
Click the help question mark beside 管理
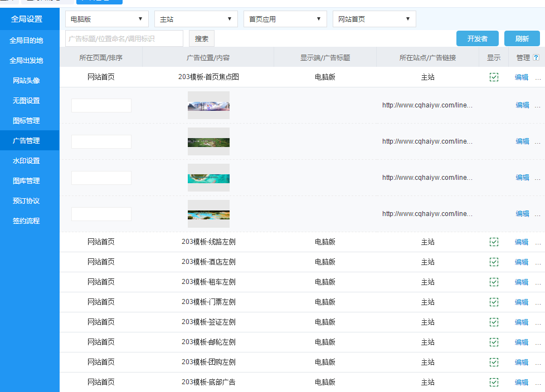pyautogui.click(x=536, y=57)
